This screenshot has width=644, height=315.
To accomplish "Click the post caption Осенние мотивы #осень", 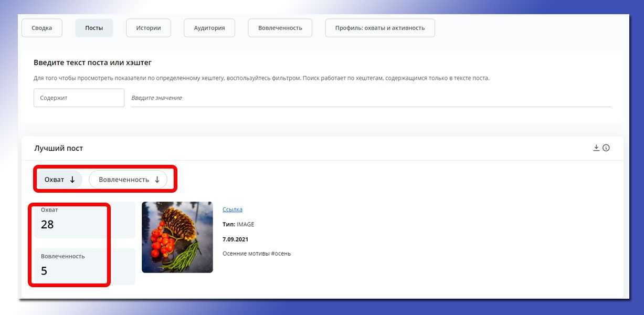I will 257,254.
